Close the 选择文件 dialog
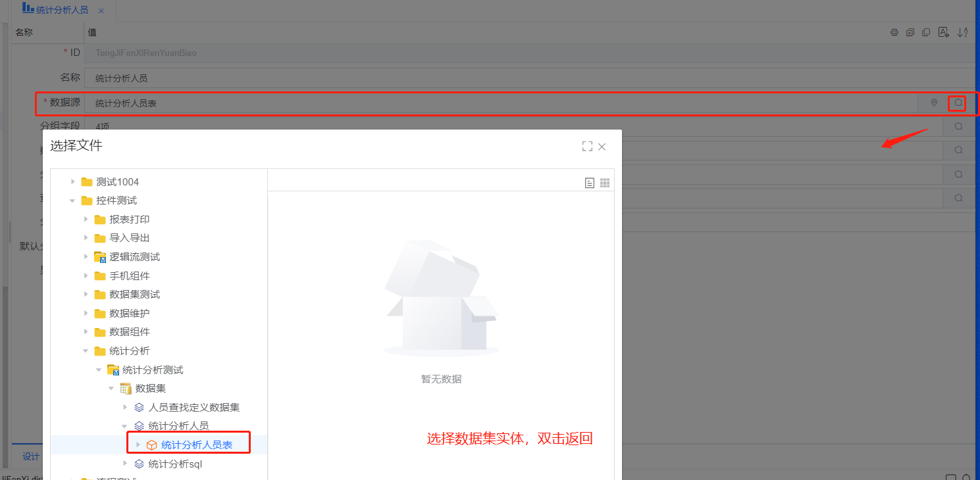 click(602, 147)
